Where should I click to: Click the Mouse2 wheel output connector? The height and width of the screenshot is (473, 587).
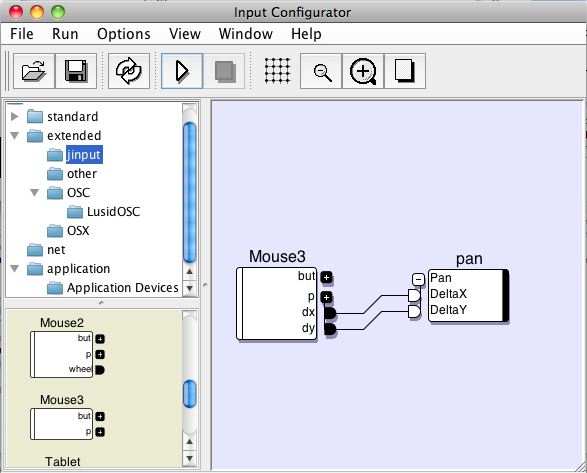100,370
